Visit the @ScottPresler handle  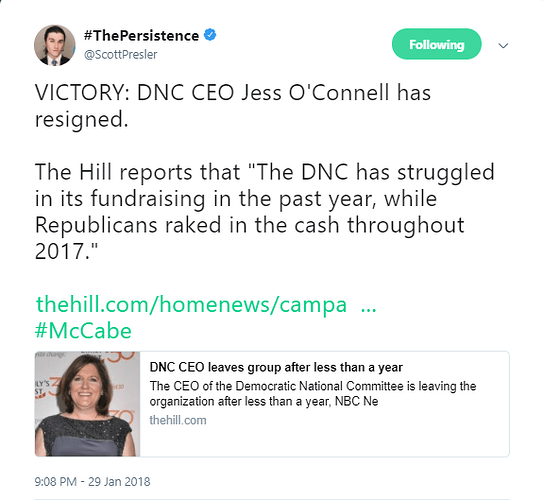pos(121,54)
